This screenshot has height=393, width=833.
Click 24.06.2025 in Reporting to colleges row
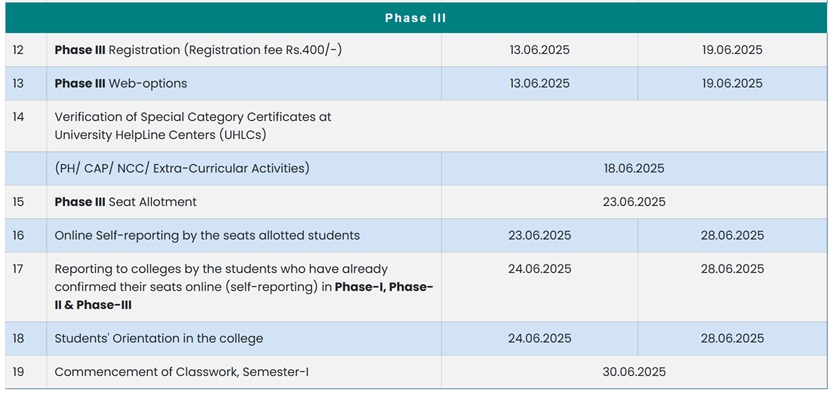coord(539,269)
